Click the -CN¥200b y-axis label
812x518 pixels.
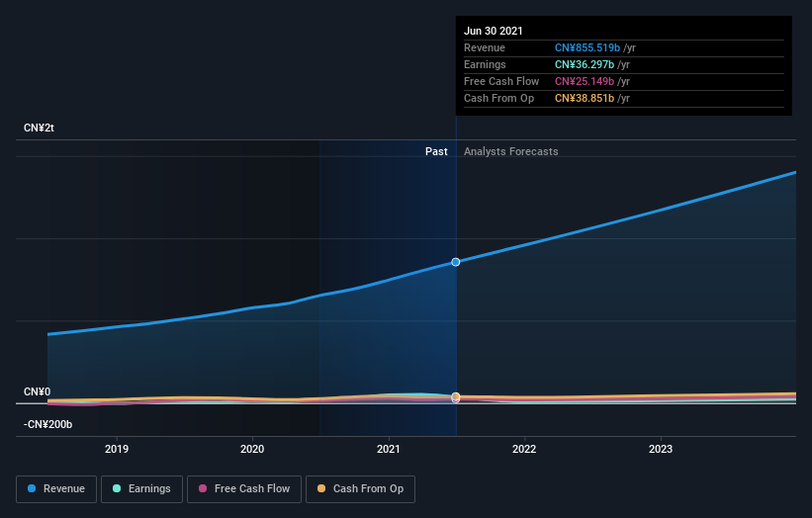[x=47, y=424]
